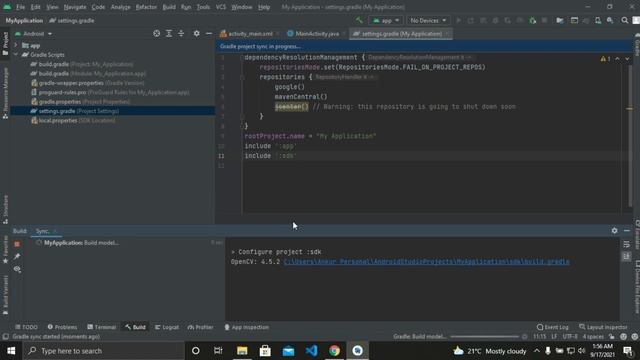This screenshot has height=360, width=640.
Task: Switch to MainActivity.java tab
Action: tap(313, 34)
